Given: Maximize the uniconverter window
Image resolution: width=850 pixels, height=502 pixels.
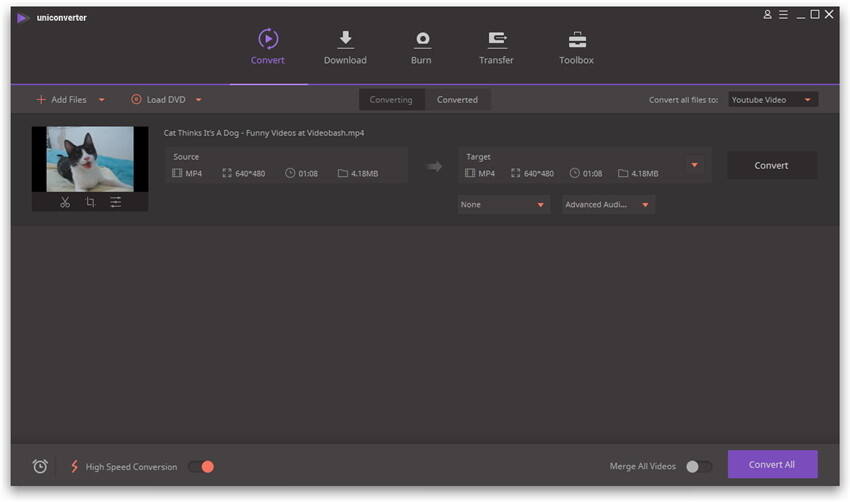Looking at the screenshot, I should (x=815, y=15).
